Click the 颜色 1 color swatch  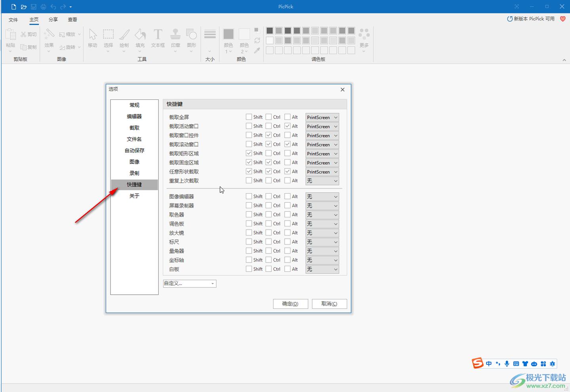(228, 34)
